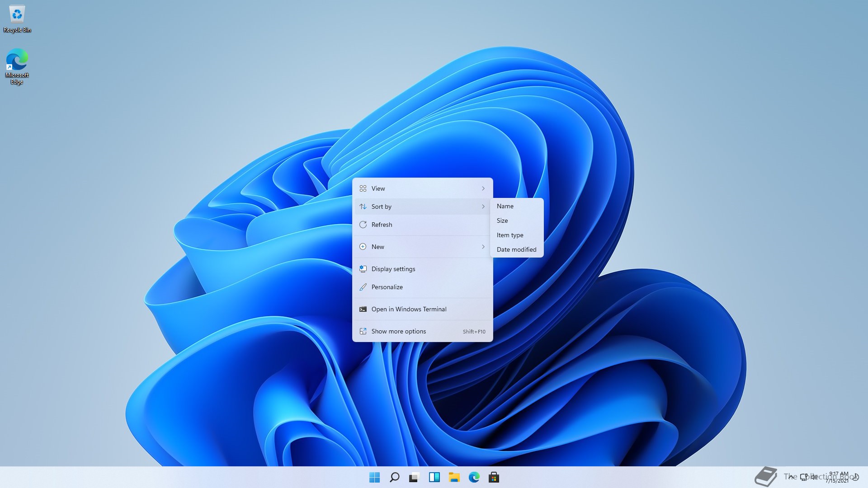The width and height of the screenshot is (868, 488).
Task: Click Refresh in the context menu
Action: pyautogui.click(x=422, y=225)
